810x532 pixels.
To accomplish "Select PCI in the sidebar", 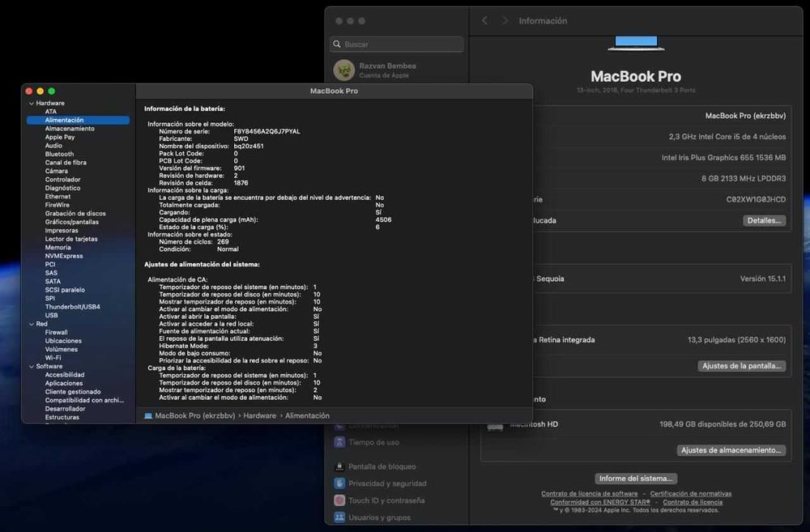I will 50,265.
